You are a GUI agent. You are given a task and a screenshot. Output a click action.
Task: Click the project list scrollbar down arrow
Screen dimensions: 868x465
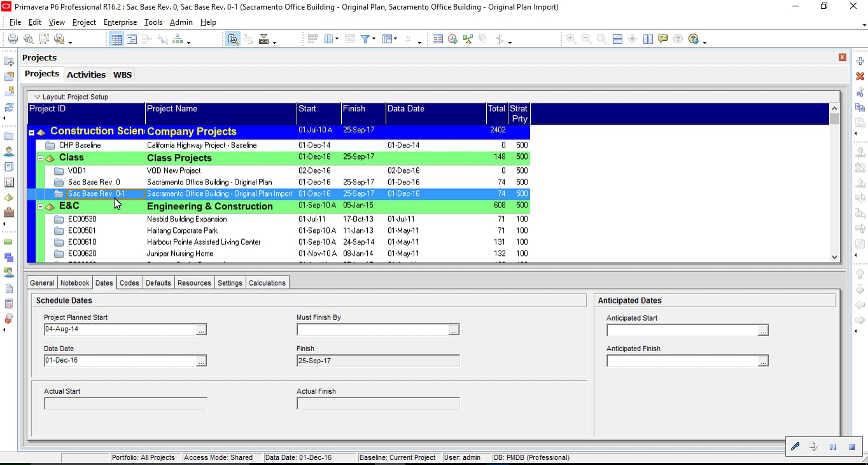(x=834, y=257)
